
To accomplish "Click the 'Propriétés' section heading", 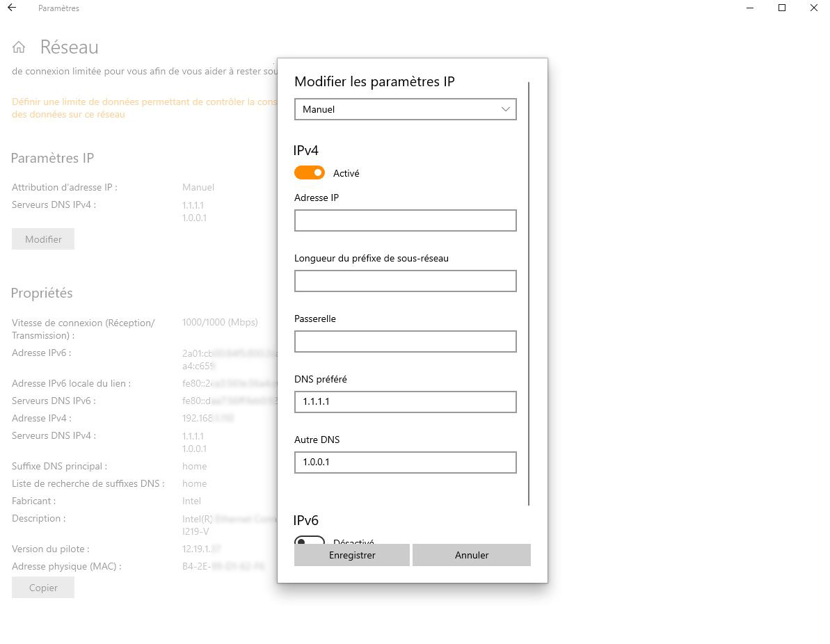I will pyautogui.click(x=42, y=293).
